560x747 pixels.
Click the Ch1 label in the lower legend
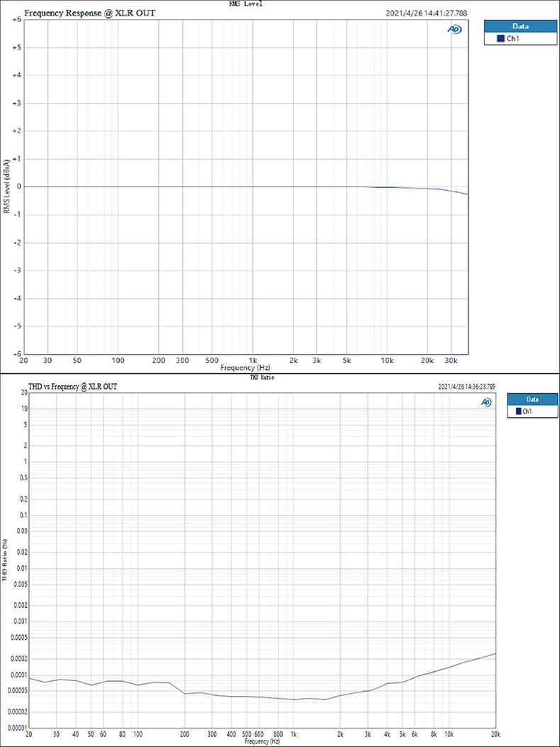(528, 411)
